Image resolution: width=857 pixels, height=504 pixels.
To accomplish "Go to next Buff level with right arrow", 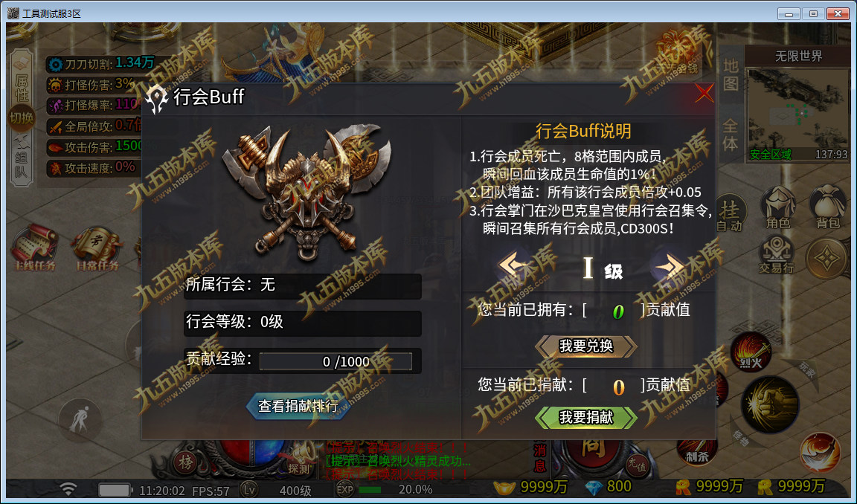I will click(668, 266).
